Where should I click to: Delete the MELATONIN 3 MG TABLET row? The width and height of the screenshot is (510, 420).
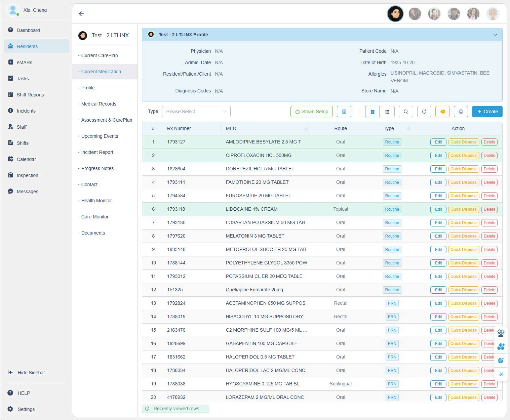pos(489,236)
